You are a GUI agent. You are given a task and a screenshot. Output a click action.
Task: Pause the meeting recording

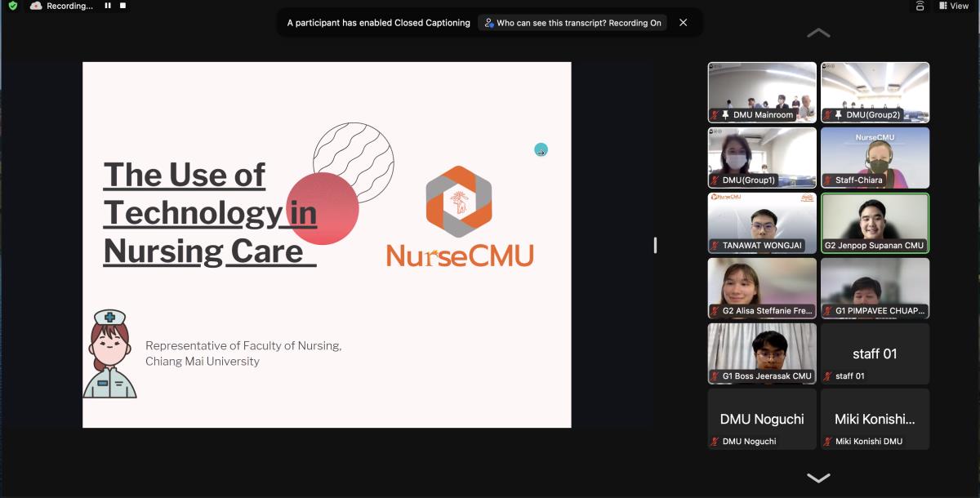[x=108, y=6]
